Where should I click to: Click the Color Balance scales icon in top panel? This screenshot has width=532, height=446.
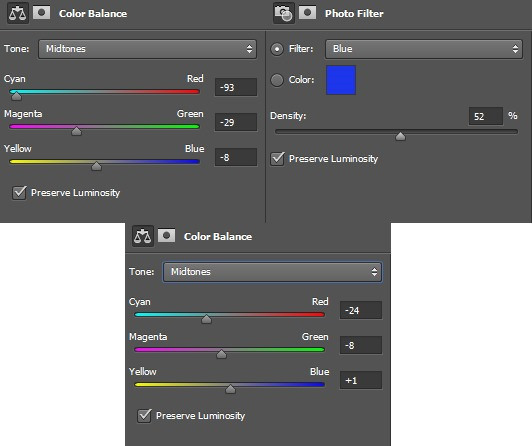(x=18, y=13)
